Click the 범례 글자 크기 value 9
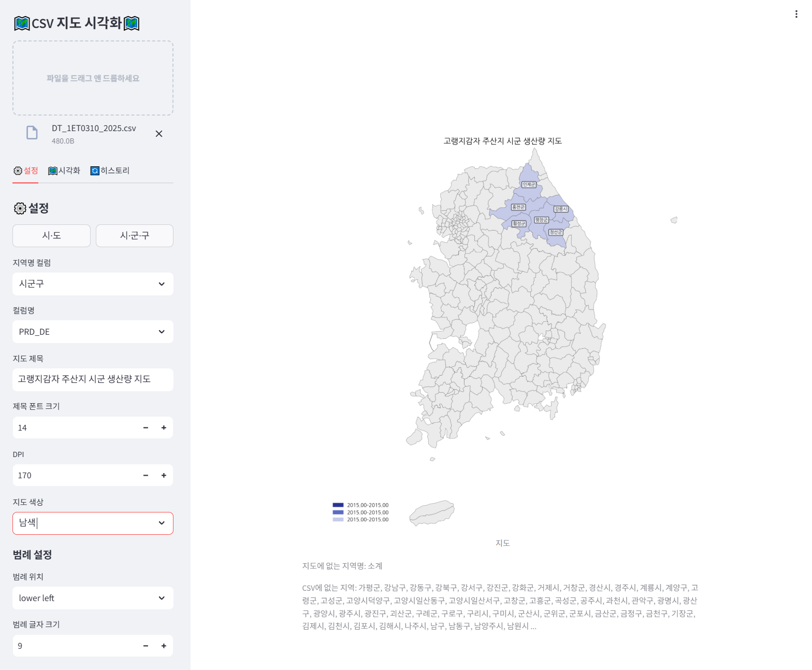812x670 pixels. tap(75, 646)
